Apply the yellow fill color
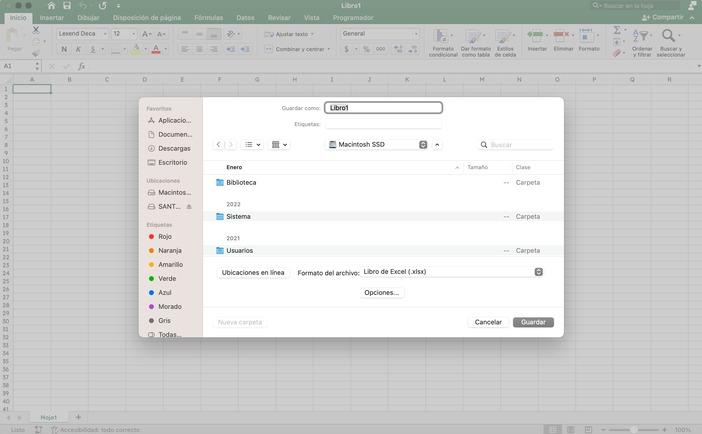The image size is (702, 434). 136,49
